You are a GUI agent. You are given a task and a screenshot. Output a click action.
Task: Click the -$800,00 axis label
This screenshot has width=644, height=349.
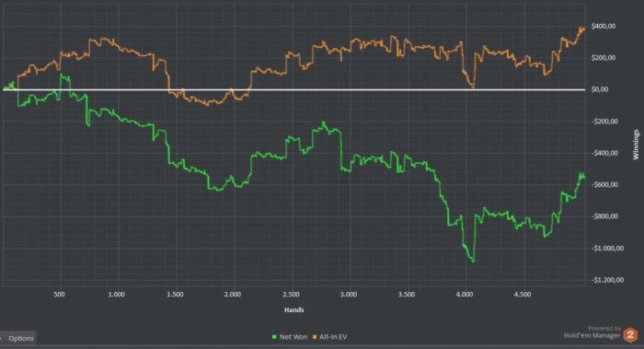[604, 216]
